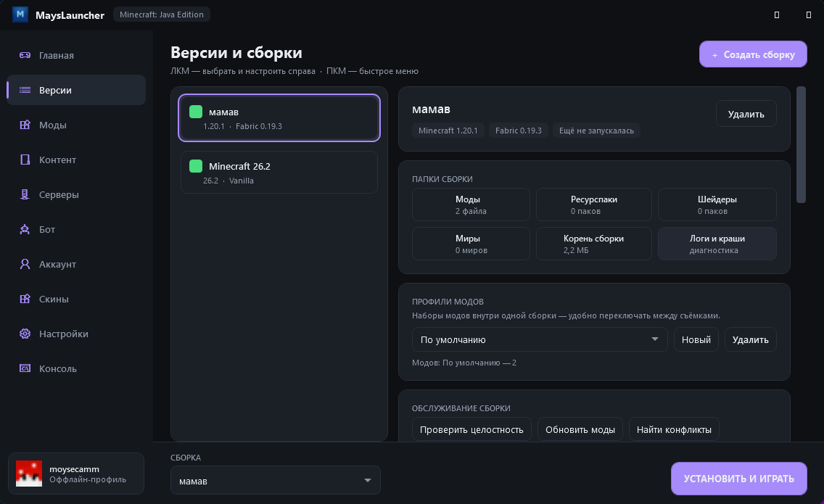Screen dimensions: 824x504
Task: Open the Миры folder tile
Action: (471, 244)
